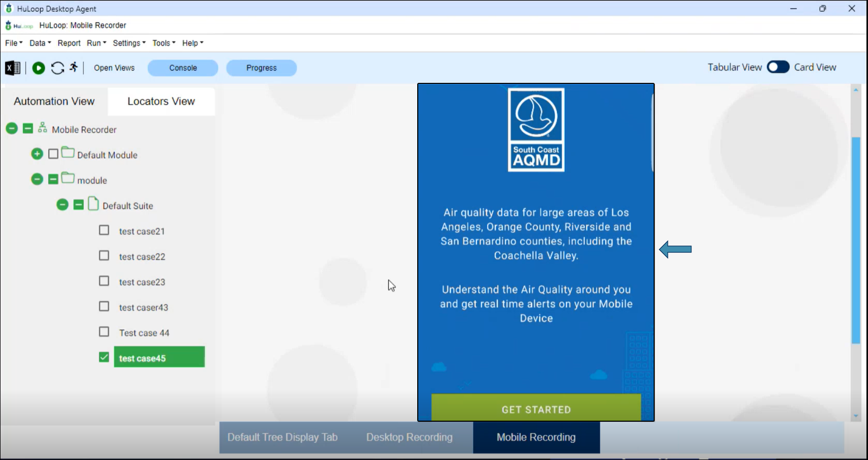Image resolution: width=868 pixels, height=460 pixels.
Task: Click the Mobile Recorder root label
Action: [x=84, y=130]
